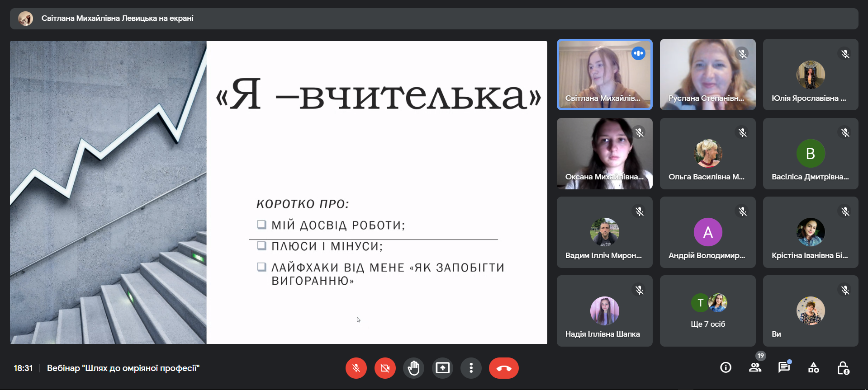Click the slide heading 'Коротко про:'
868x390 pixels.
(303, 204)
